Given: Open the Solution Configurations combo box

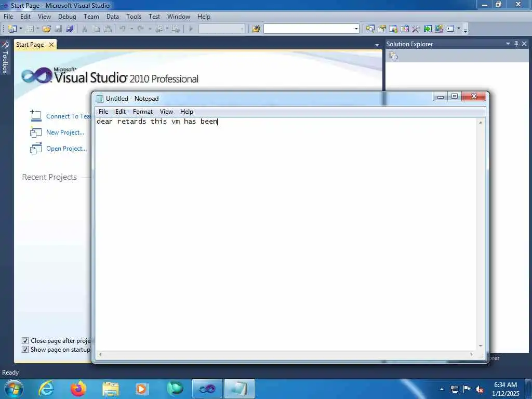Looking at the screenshot, I should click(x=221, y=29).
